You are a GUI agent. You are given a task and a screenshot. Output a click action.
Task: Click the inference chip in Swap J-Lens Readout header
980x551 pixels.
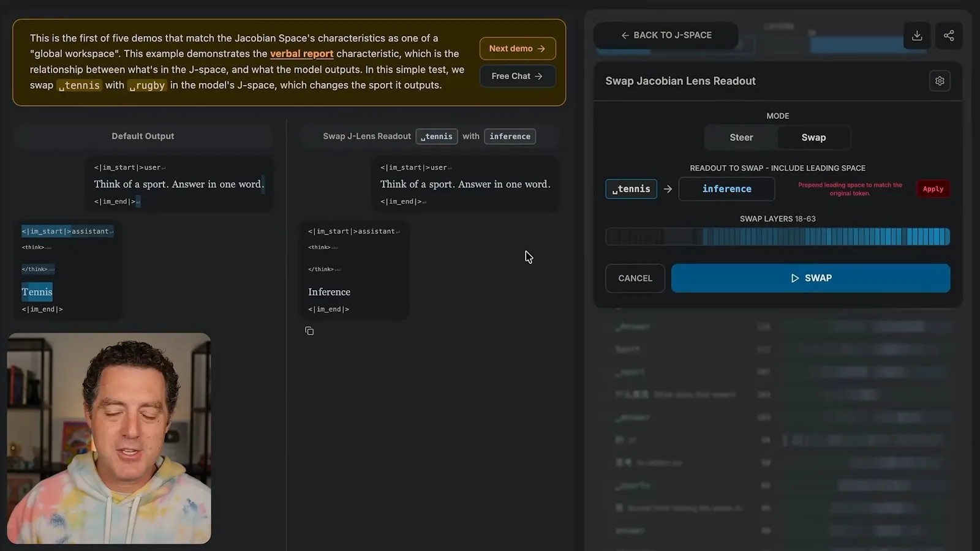pyautogui.click(x=510, y=137)
